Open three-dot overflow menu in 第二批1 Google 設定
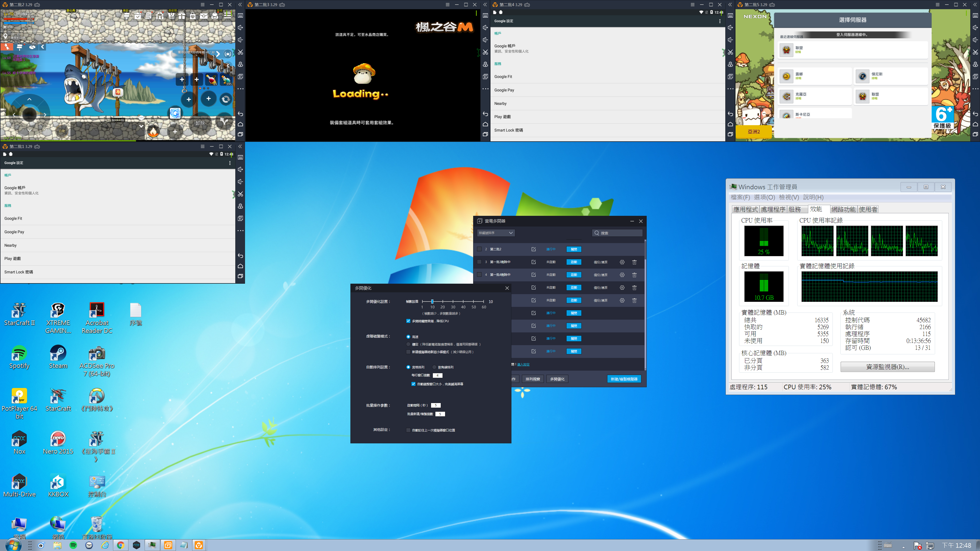 (230, 163)
